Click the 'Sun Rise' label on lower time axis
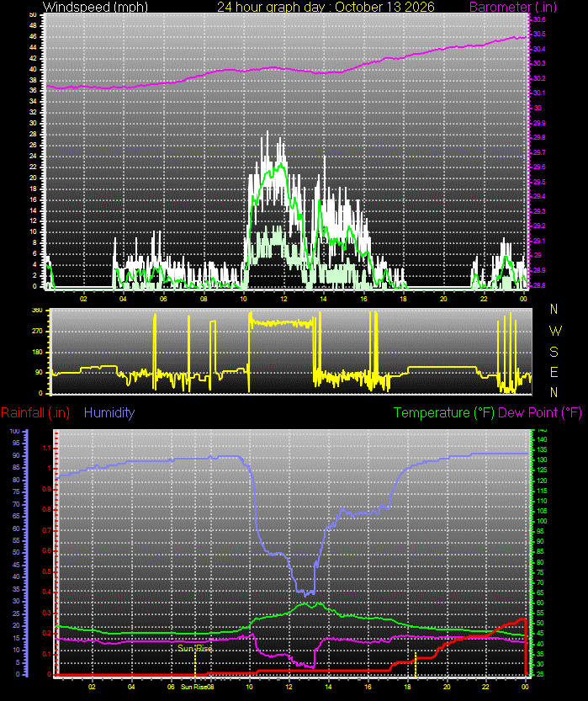The image size is (588, 701). pos(193,686)
